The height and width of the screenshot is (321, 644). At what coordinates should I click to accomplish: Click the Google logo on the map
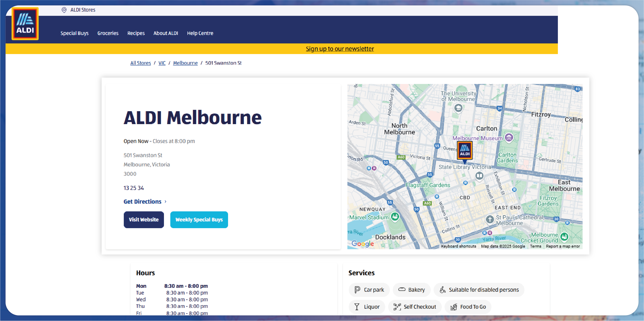pyautogui.click(x=362, y=244)
